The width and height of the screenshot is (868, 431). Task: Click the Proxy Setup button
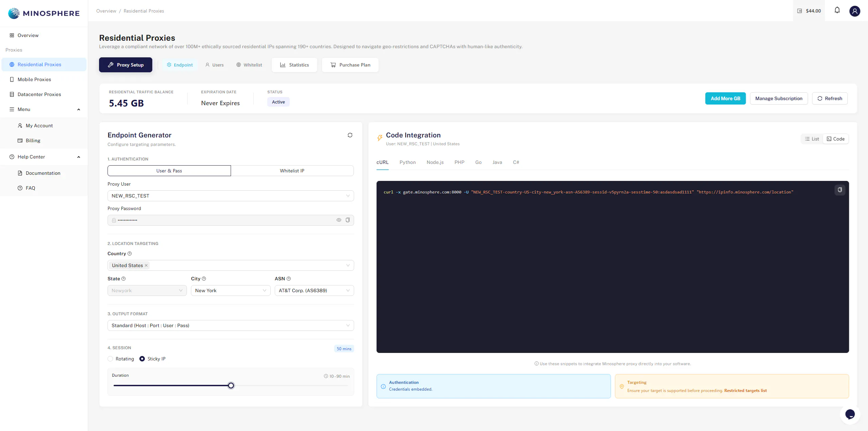pyautogui.click(x=126, y=65)
